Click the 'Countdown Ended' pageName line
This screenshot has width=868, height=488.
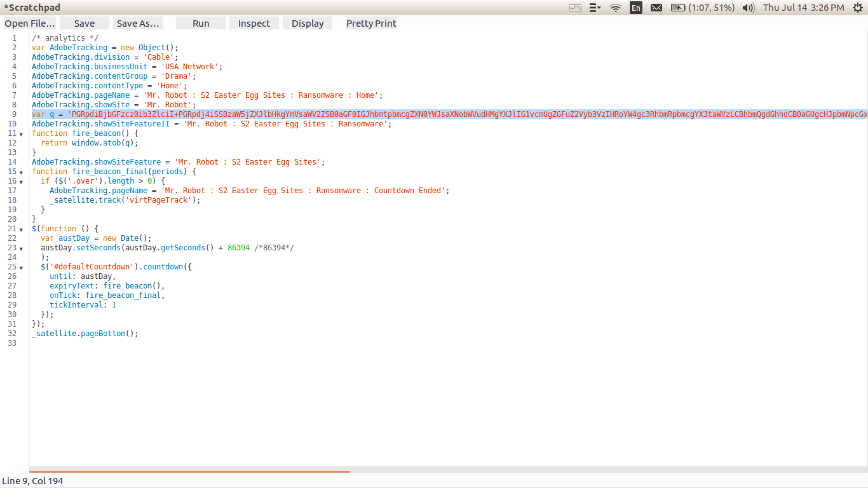[250, 191]
